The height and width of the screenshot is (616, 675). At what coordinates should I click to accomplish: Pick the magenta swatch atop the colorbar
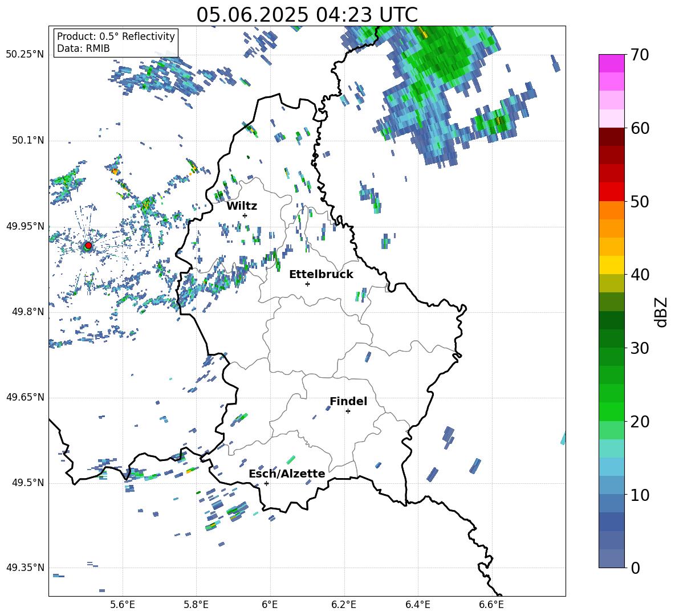(611, 63)
